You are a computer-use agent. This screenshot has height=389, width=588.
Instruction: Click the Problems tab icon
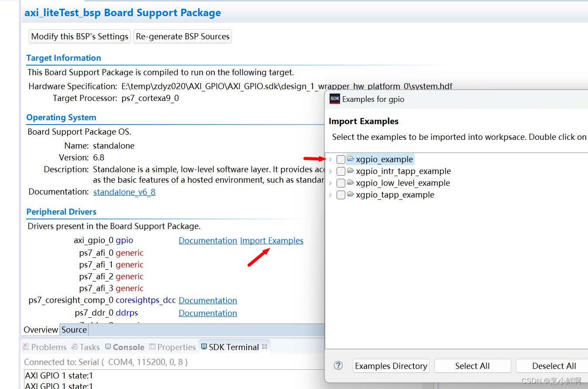pos(26,347)
